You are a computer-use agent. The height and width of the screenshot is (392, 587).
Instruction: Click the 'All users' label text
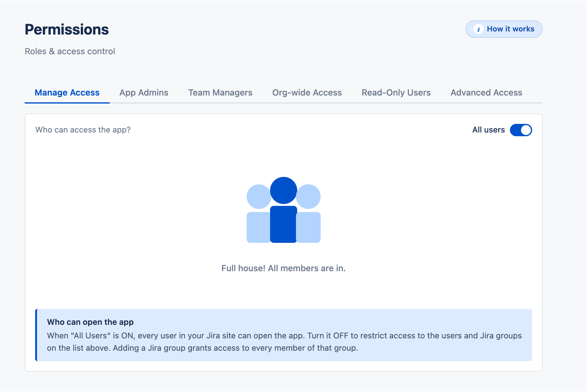point(489,130)
